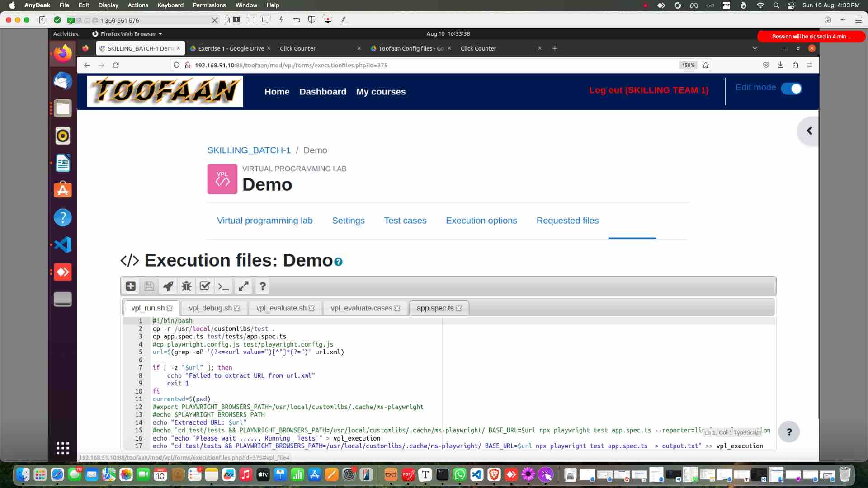Screen dimensions: 868x488
Task: Switch to vpl_evaluate.sh file tab
Action: [x=281, y=308]
